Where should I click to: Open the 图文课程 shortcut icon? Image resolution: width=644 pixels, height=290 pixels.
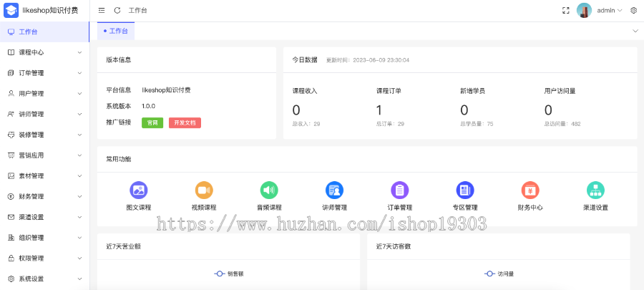139,190
